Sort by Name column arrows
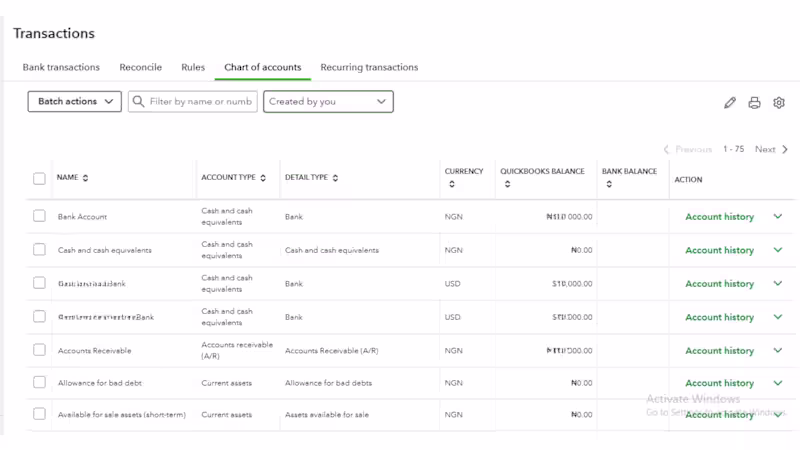This screenshot has width=800, height=450. tap(85, 178)
